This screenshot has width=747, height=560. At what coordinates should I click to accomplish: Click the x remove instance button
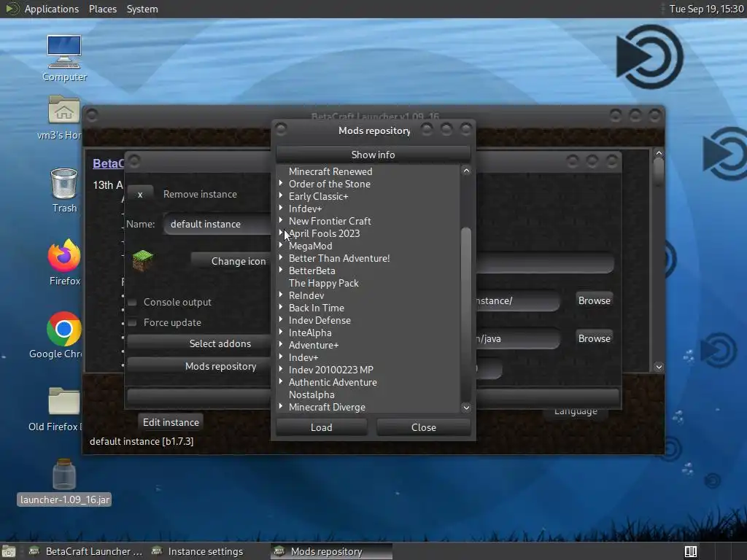tap(140, 194)
